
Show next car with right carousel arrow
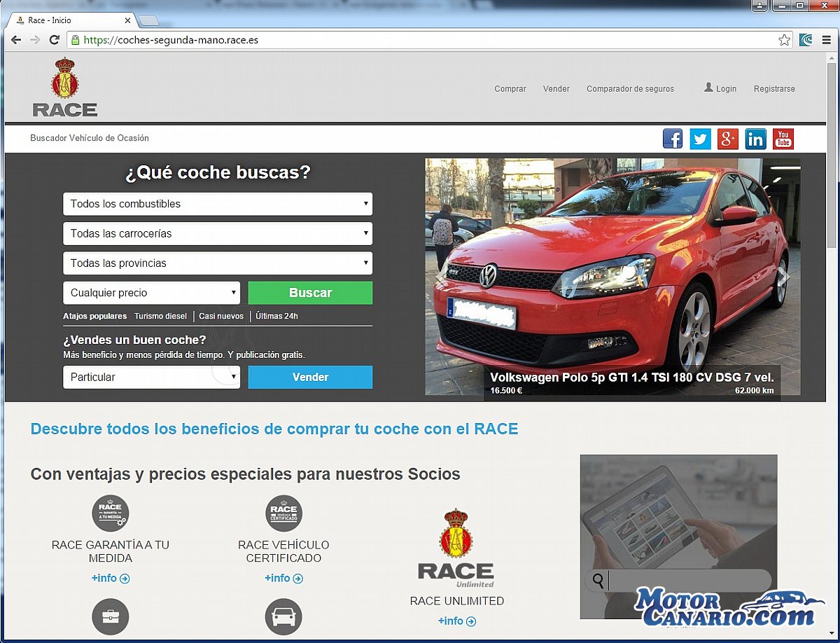[784, 277]
